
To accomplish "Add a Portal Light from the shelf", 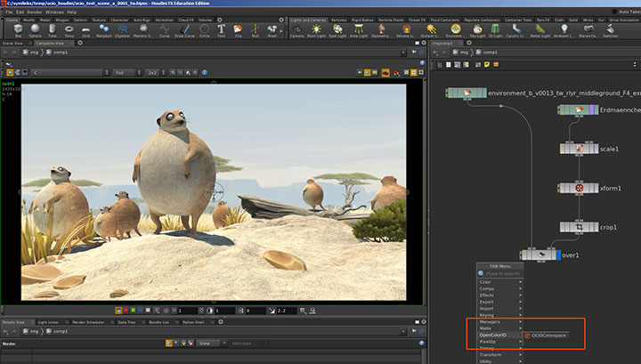I will [540, 30].
